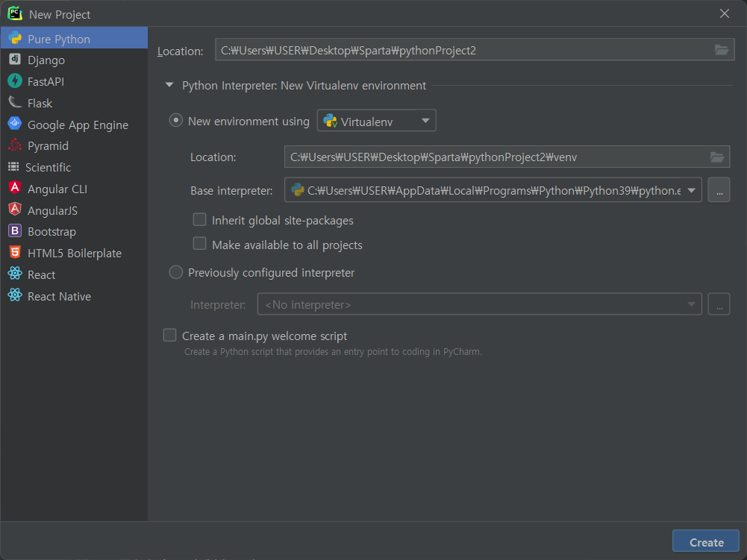Choose Flask project type

(x=74, y=103)
